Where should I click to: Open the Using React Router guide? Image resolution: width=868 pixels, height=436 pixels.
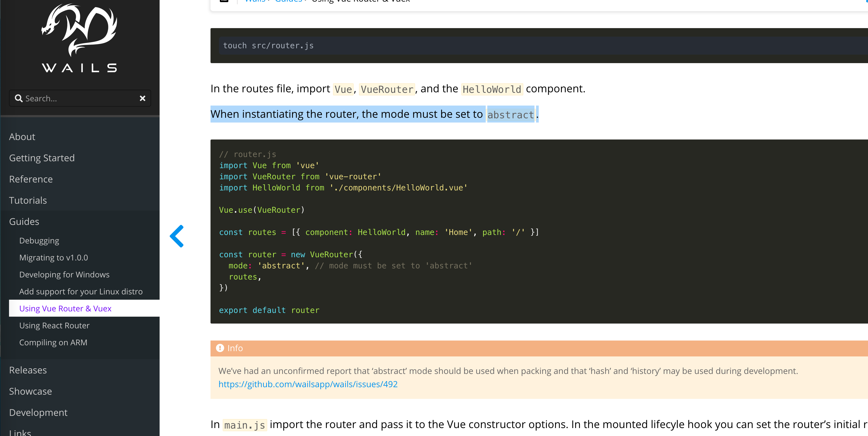tap(54, 325)
